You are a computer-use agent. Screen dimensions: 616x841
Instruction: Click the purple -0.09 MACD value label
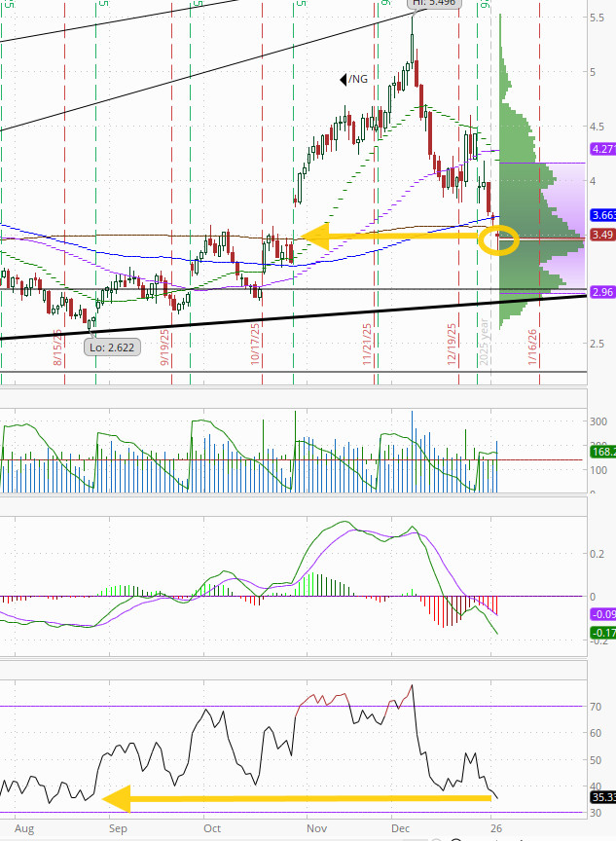point(602,614)
